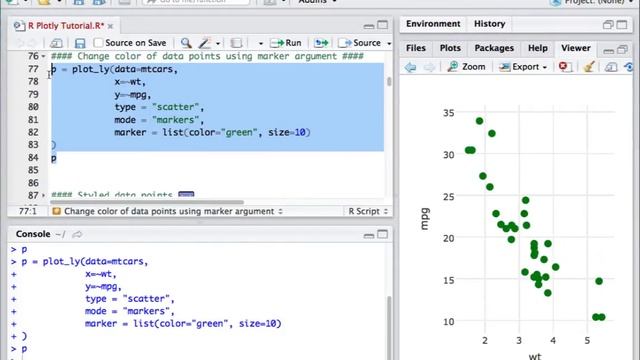Change the file type via the R Script selector
This screenshot has width=640, height=360.
367,211
